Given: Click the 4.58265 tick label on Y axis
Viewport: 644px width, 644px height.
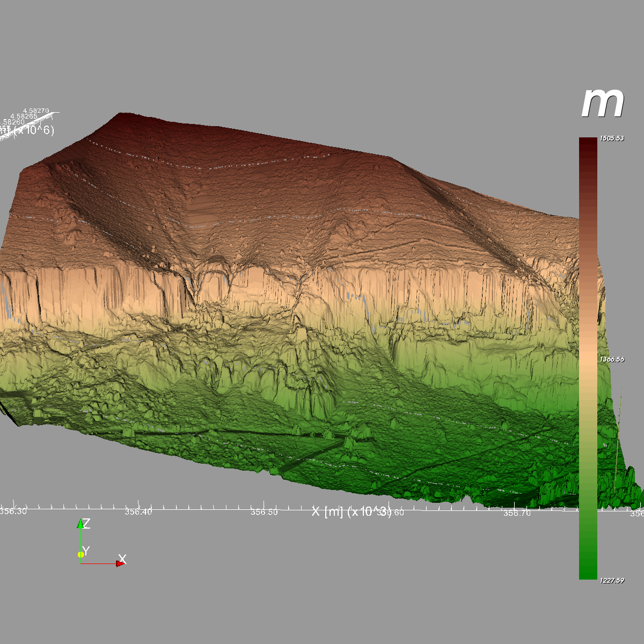Looking at the screenshot, I should click(x=24, y=116).
